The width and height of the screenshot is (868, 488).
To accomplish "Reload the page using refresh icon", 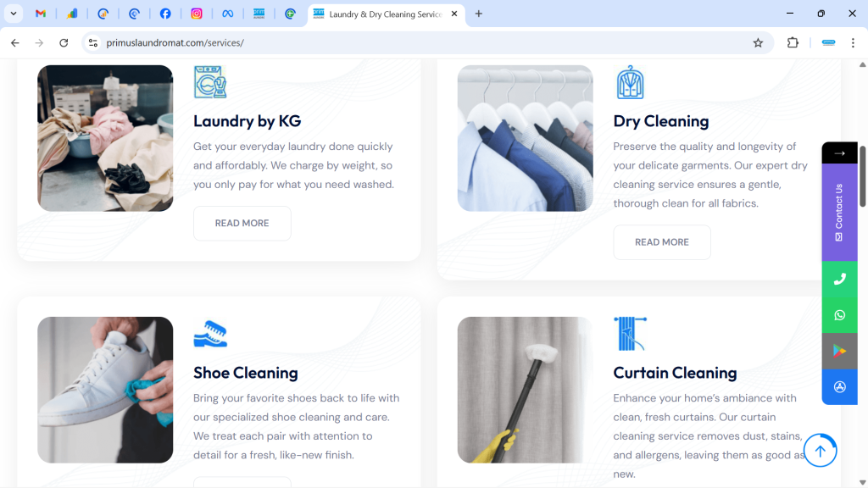I will (64, 43).
